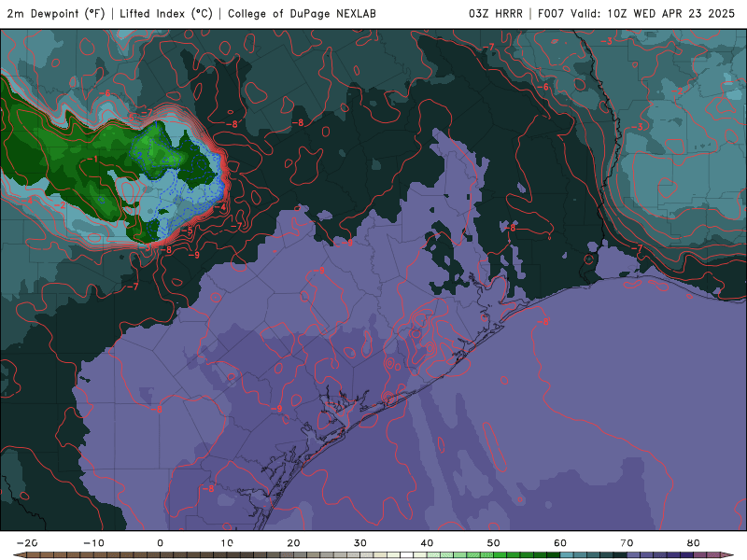The height and width of the screenshot is (560, 747).
Task: Click the left arrow end of the colorbar
Action: tap(20, 555)
